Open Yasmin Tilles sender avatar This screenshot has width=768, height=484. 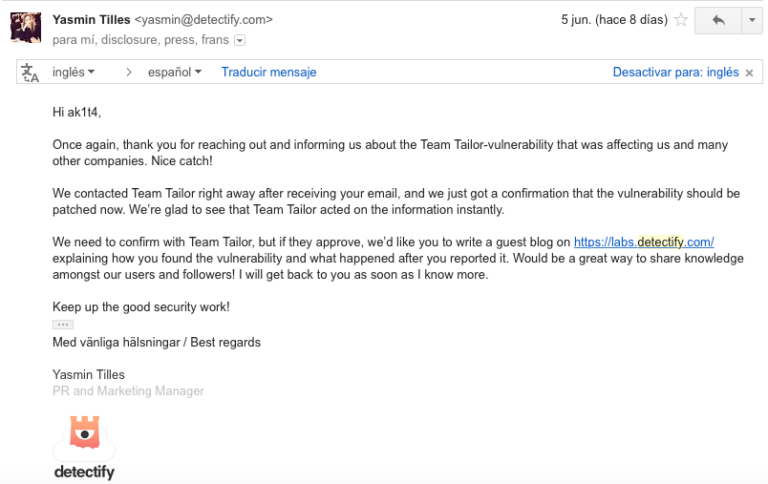pyautogui.click(x=25, y=27)
